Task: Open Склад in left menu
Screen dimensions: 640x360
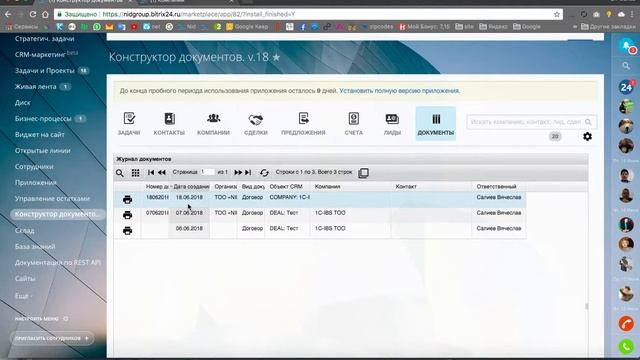Action: click(24, 231)
